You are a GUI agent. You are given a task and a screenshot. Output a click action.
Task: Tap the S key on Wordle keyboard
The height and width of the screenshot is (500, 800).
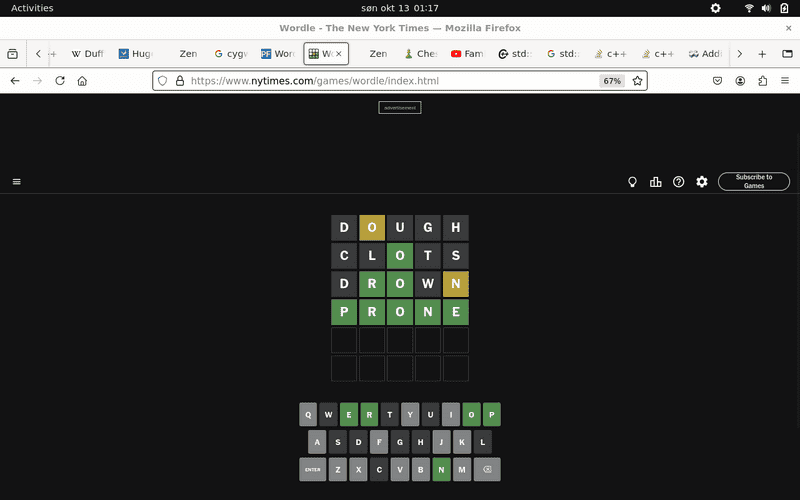coord(338,442)
